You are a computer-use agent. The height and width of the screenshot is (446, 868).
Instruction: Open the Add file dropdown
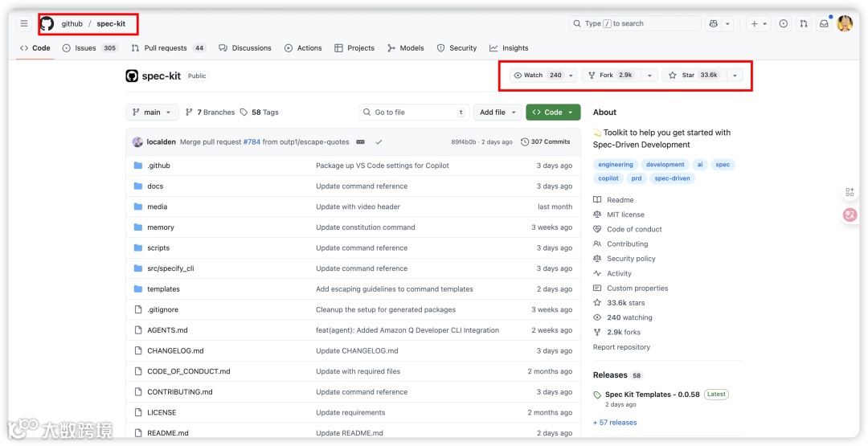(497, 113)
